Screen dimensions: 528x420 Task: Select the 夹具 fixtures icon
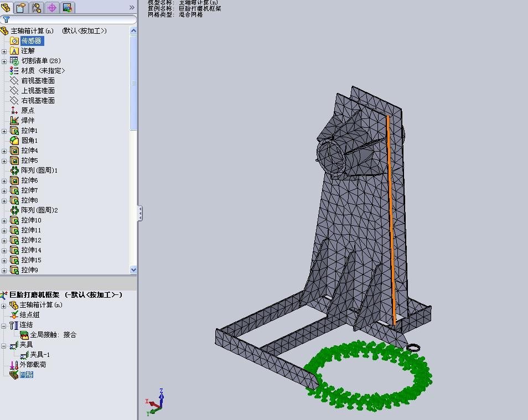[x=13, y=345]
